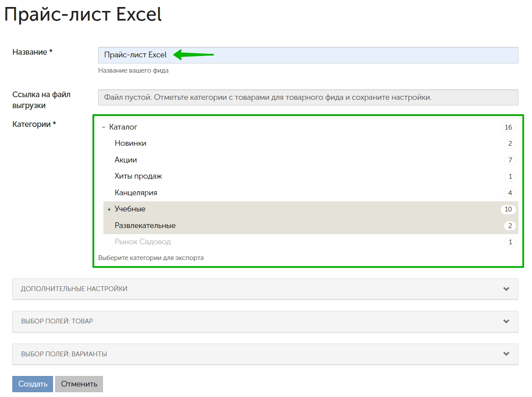532x397 pixels.
Task: Click the count badge 16 for Каталог
Action: click(508, 127)
